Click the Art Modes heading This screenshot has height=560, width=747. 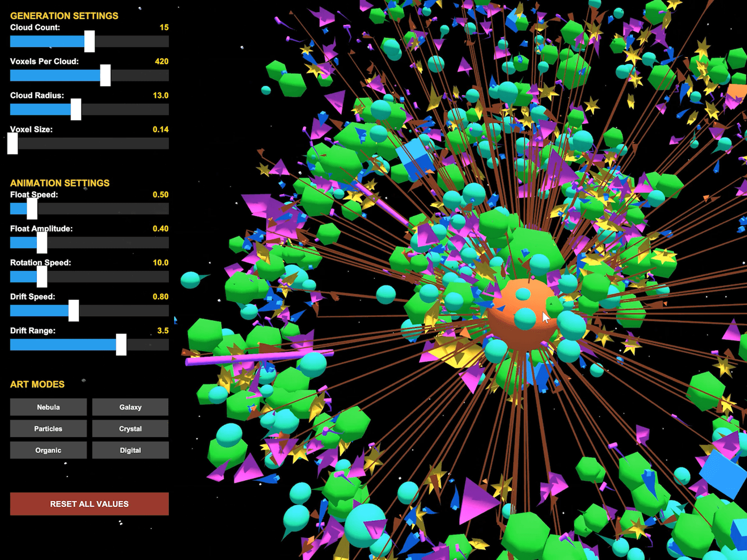tap(37, 384)
